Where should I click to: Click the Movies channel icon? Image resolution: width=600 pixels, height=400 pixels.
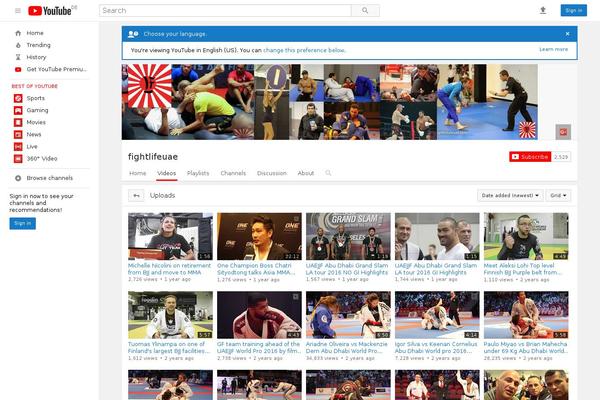click(x=18, y=122)
